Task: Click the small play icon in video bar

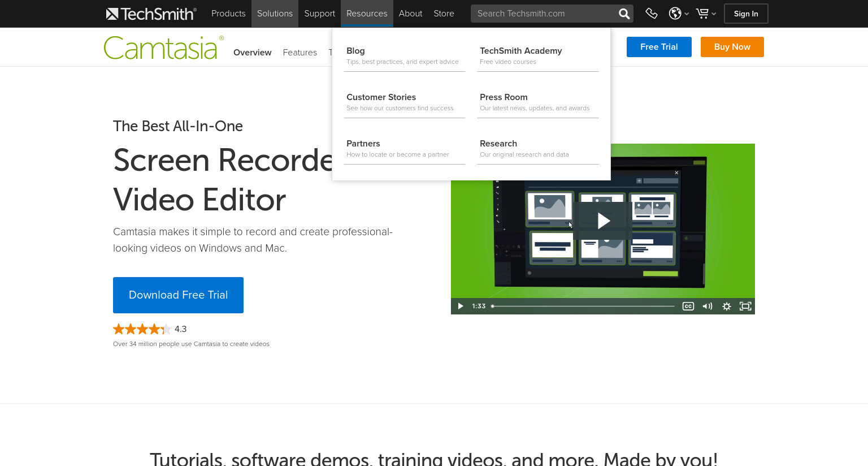Action: (x=461, y=306)
